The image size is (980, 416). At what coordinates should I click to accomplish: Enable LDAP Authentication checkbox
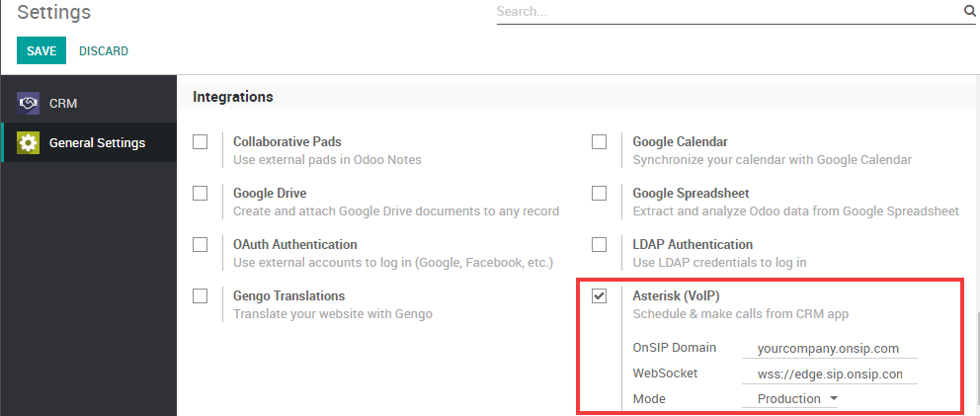[x=599, y=244]
